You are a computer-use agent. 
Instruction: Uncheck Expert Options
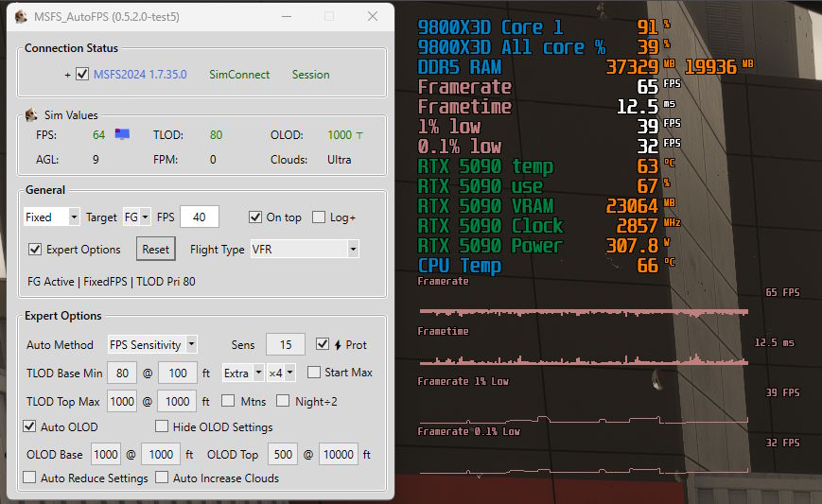(x=35, y=249)
